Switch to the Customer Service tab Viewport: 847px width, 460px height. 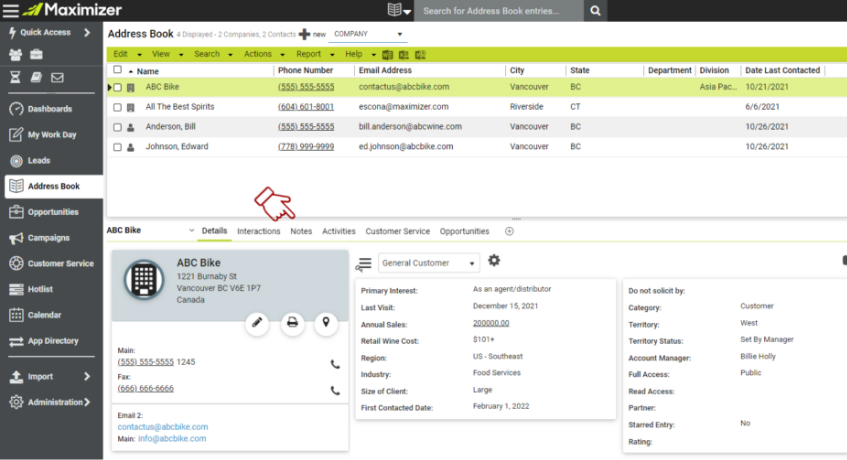tap(398, 231)
